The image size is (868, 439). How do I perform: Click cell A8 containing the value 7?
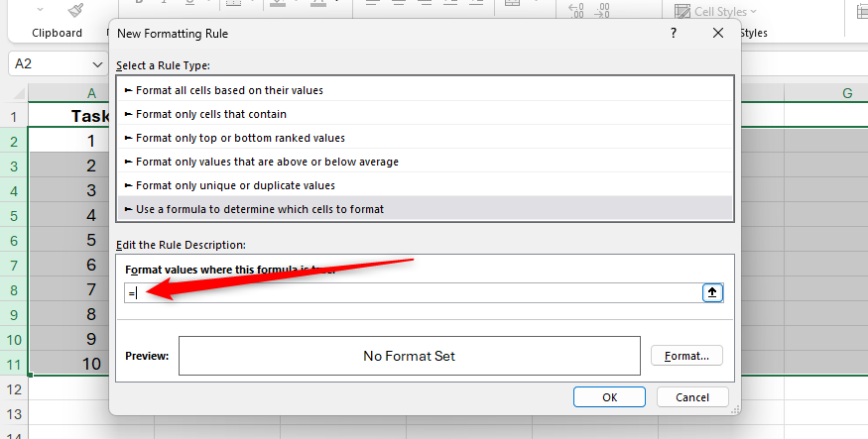point(69,289)
